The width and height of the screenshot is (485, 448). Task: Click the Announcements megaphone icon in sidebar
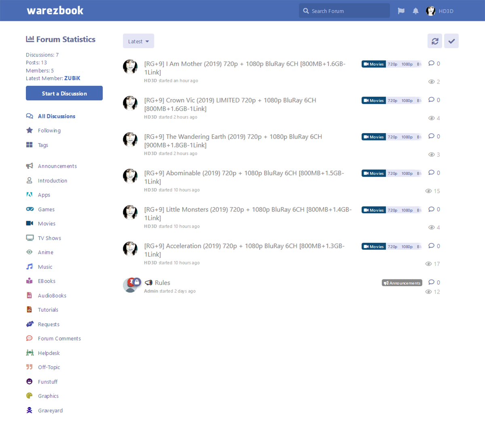pos(30,166)
